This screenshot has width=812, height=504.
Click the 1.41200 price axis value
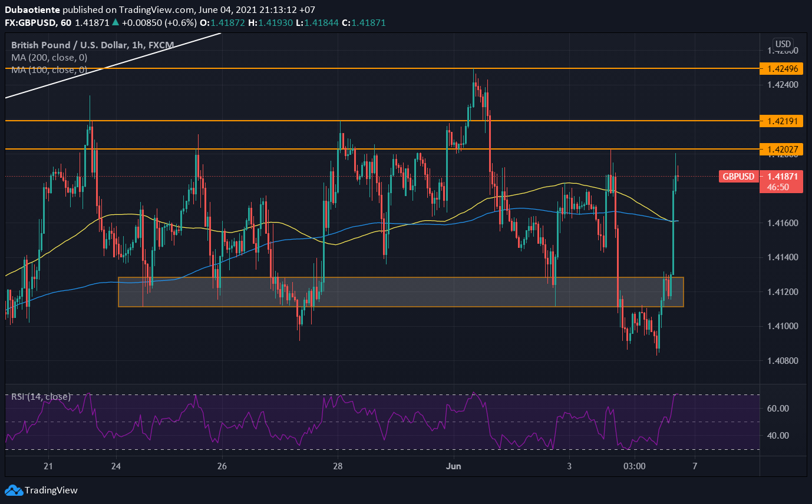[x=783, y=292]
